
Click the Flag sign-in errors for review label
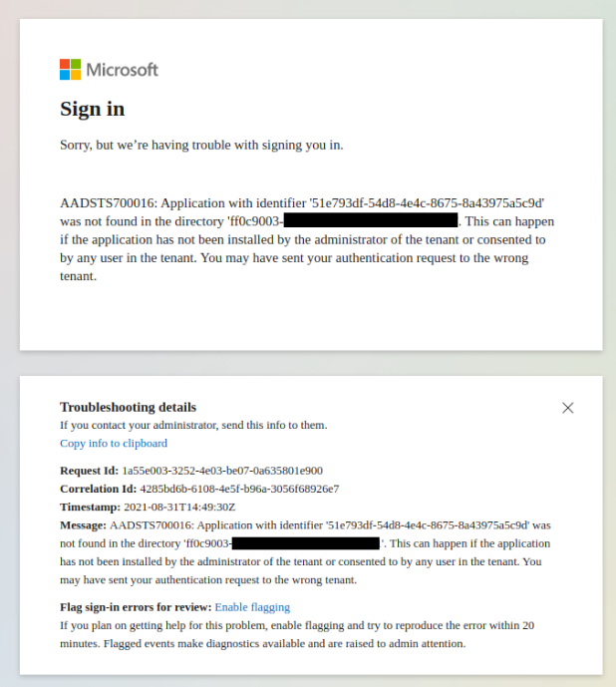coord(136,607)
